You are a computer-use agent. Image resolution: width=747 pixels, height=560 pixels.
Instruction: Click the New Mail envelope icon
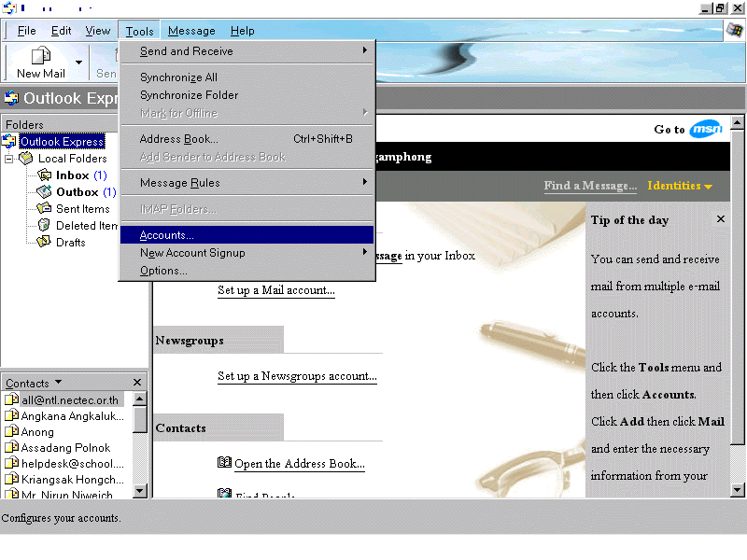click(41, 56)
